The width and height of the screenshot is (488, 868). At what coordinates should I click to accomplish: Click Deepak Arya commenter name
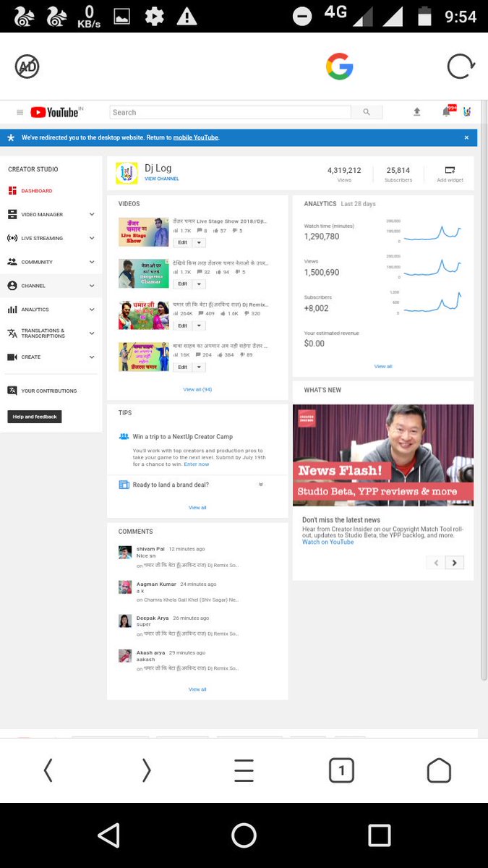coord(153,618)
